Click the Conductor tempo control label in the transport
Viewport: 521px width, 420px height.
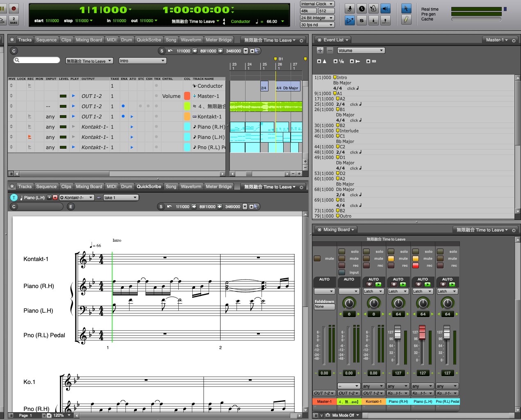240,21
